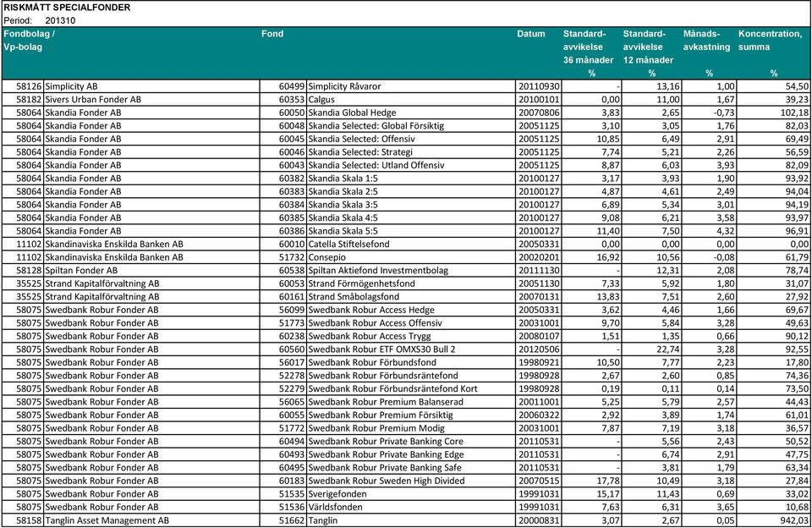812x528 pixels.
Task: Select fund code 51662
Action: [x=292, y=520]
